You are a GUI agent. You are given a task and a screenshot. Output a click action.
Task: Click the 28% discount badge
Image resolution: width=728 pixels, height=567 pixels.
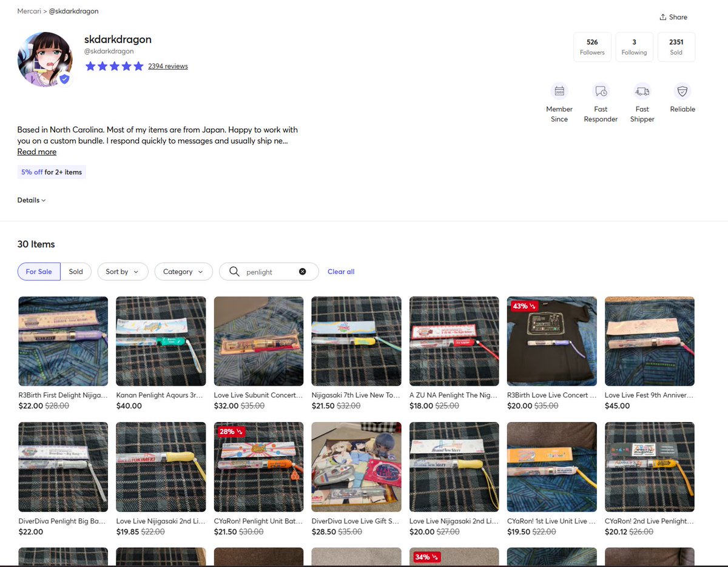click(231, 432)
